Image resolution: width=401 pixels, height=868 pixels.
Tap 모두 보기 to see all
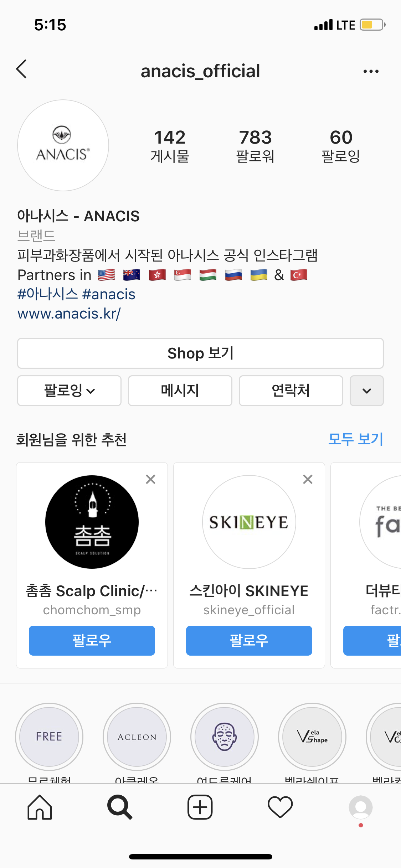355,439
